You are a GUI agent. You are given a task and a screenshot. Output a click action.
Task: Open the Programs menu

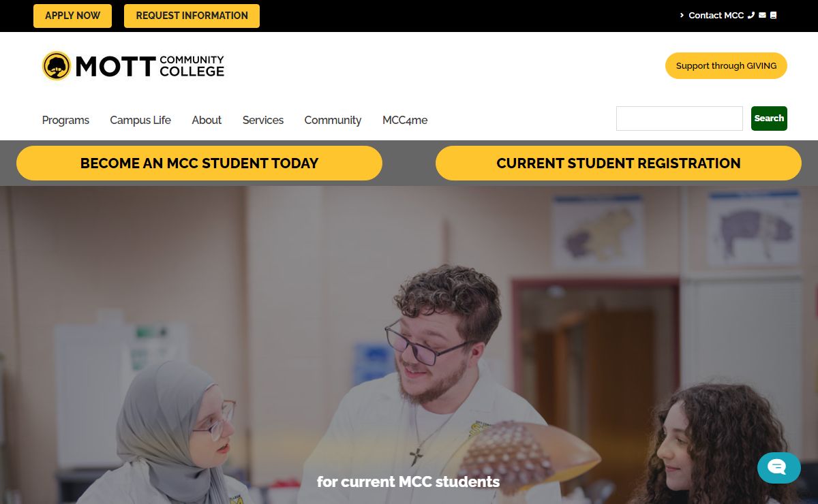tap(65, 120)
